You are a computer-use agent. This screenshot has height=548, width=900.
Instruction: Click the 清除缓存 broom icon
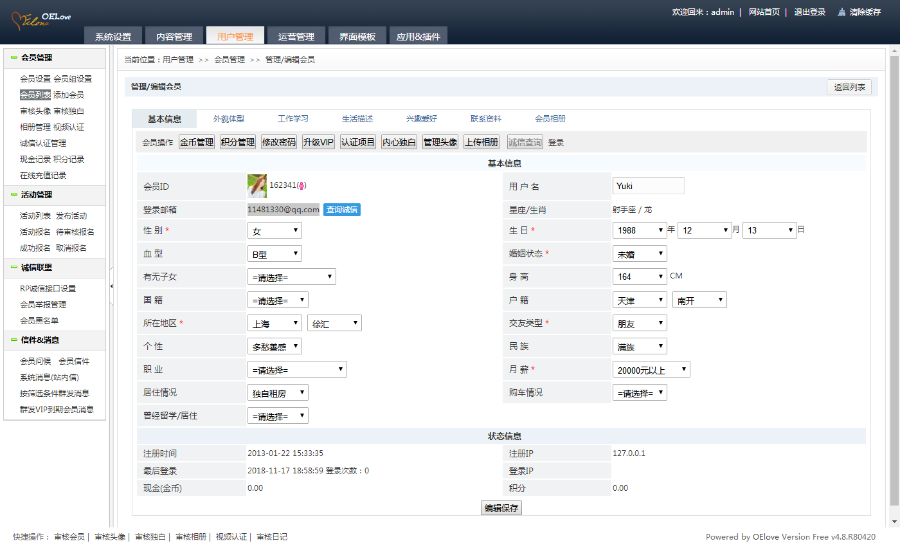pos(842,12)
